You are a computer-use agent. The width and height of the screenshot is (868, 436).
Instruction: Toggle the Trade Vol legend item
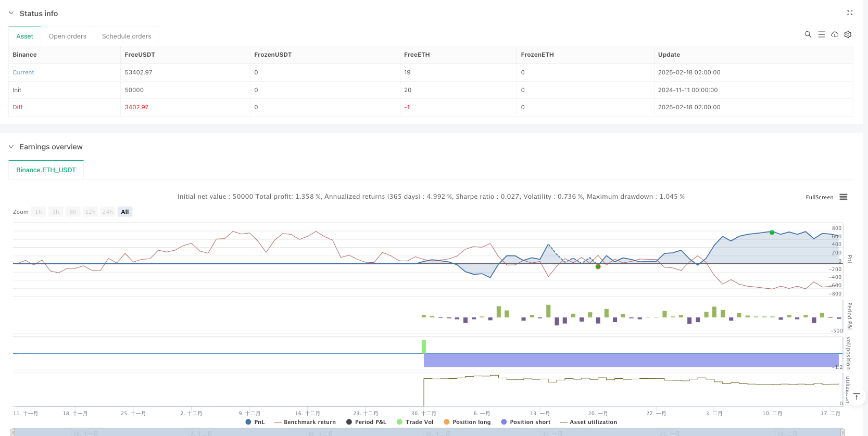(x=415, y=422)
